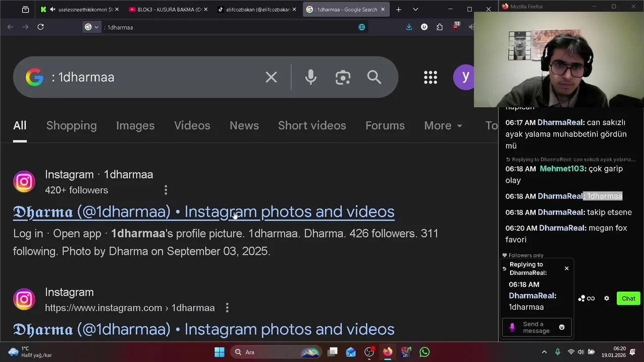
Task: Switch to uselessneethikikomori Kick browser tab
Action: pos(80,10)
